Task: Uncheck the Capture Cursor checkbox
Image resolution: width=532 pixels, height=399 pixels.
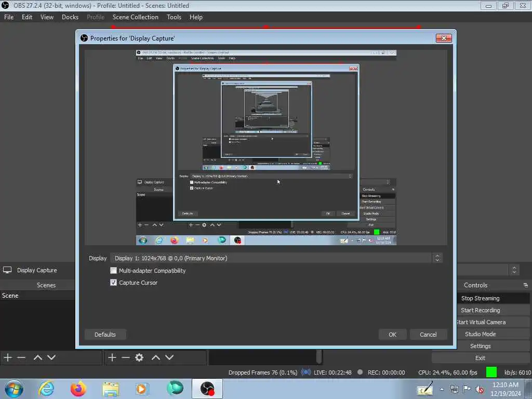Action: pos(113,282)
